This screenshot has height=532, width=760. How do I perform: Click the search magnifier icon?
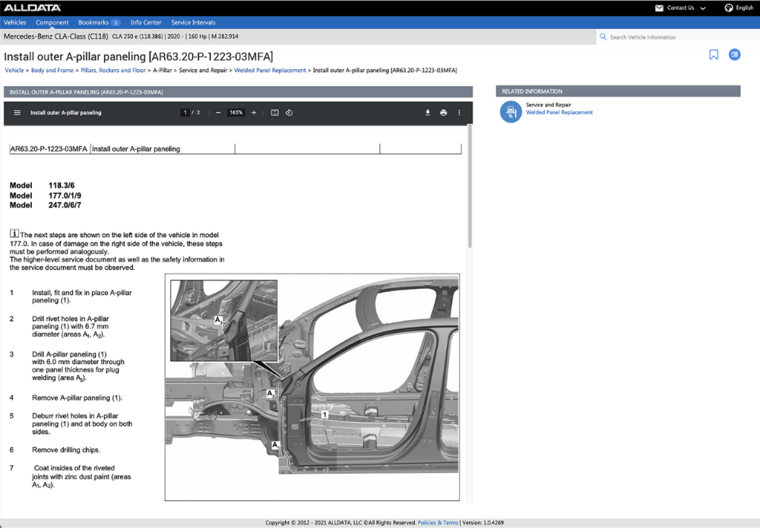pyautogui.click(x=603, y=36)
